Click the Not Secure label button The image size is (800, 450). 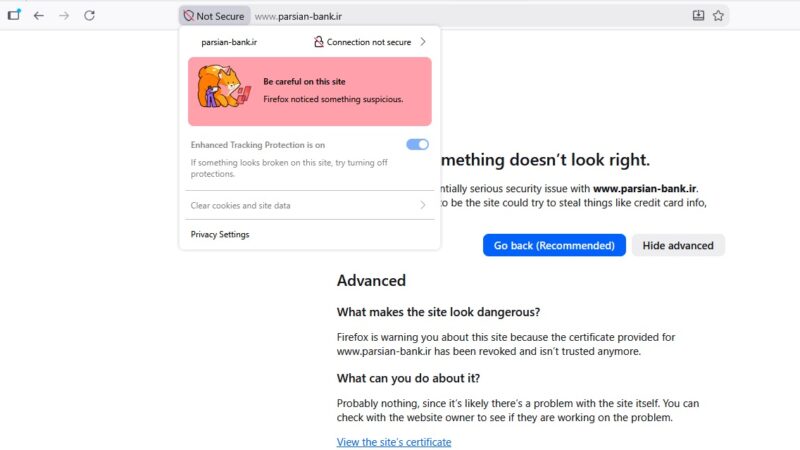(x=214, y=16)
